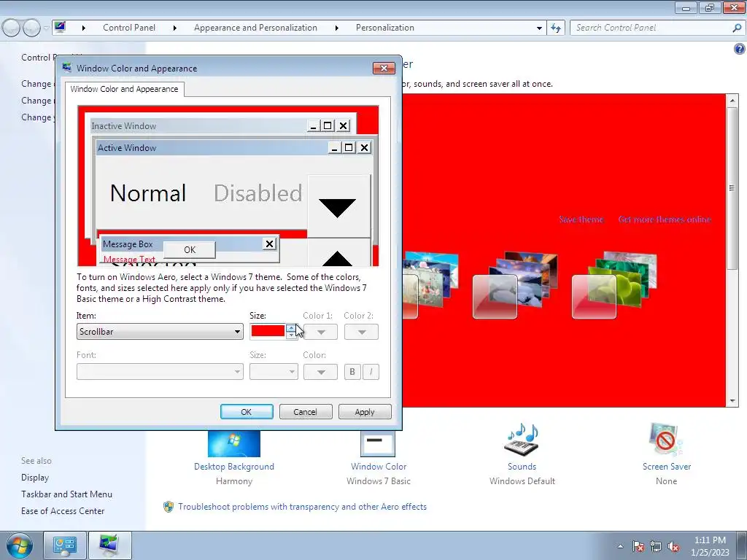Click the Active Window minimize icon in preview
The height and width of the screenshot is (560, 747).
pyautogui.click(x=334, y=147)
